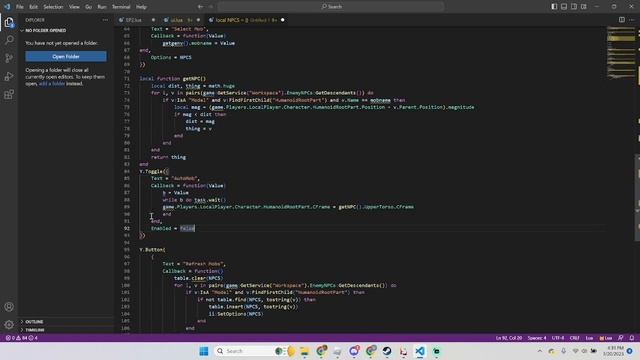Open the Edit menu

33,7
